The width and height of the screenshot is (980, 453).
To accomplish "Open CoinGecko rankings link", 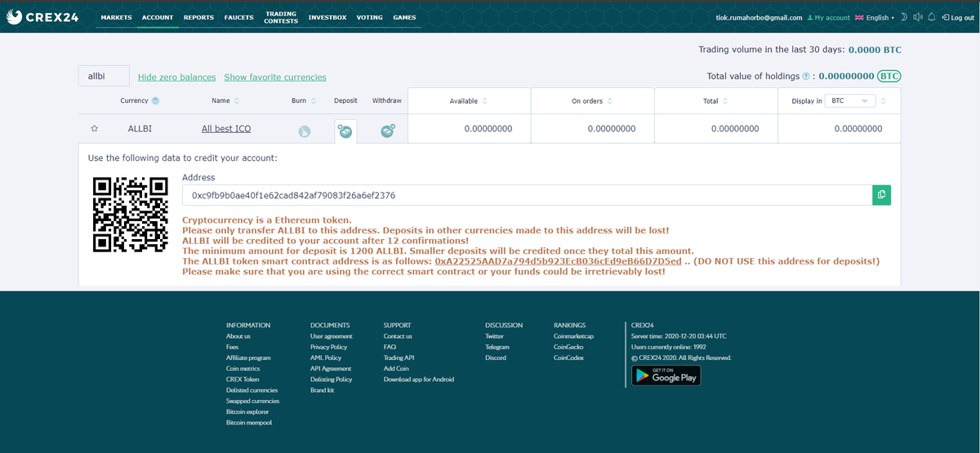I will (568, 347).
